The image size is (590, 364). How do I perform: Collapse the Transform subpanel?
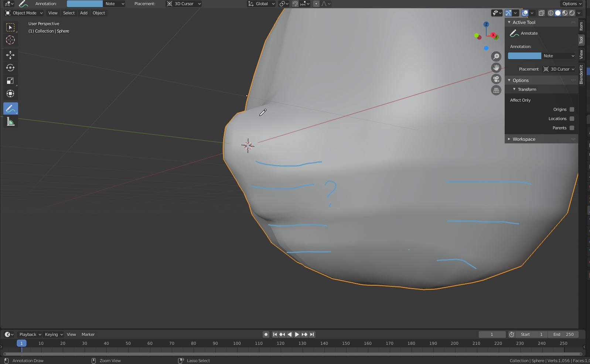coord(526,89)
